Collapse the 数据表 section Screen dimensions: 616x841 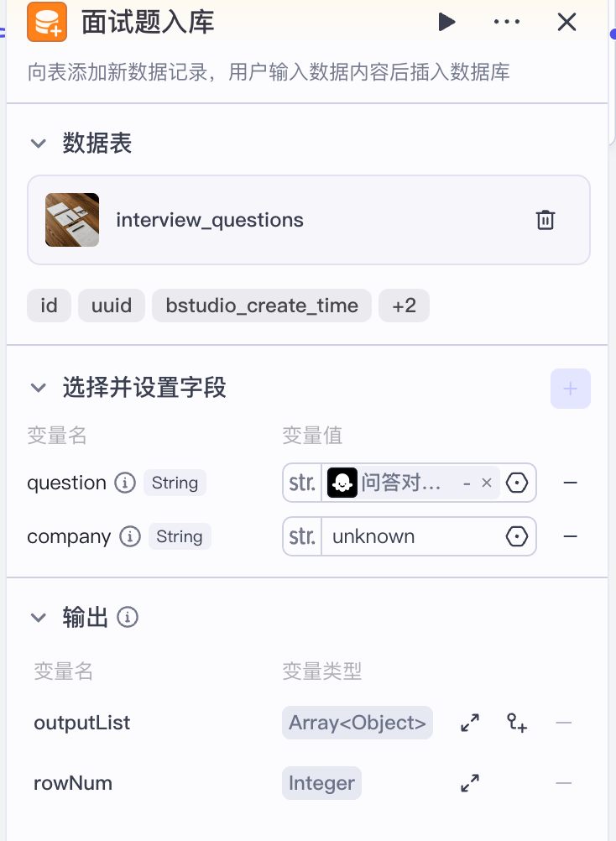[38, 143]
